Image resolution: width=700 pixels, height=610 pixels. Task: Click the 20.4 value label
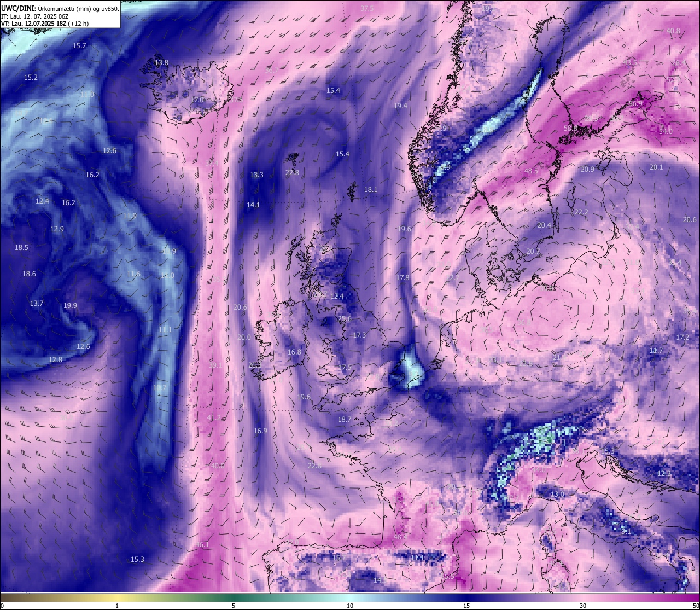coord(544,225)
